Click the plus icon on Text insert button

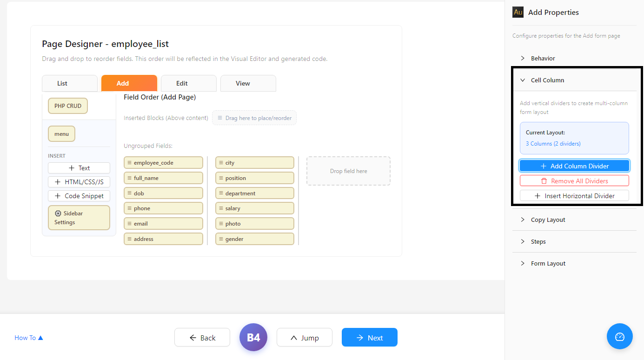click(72, 168)
